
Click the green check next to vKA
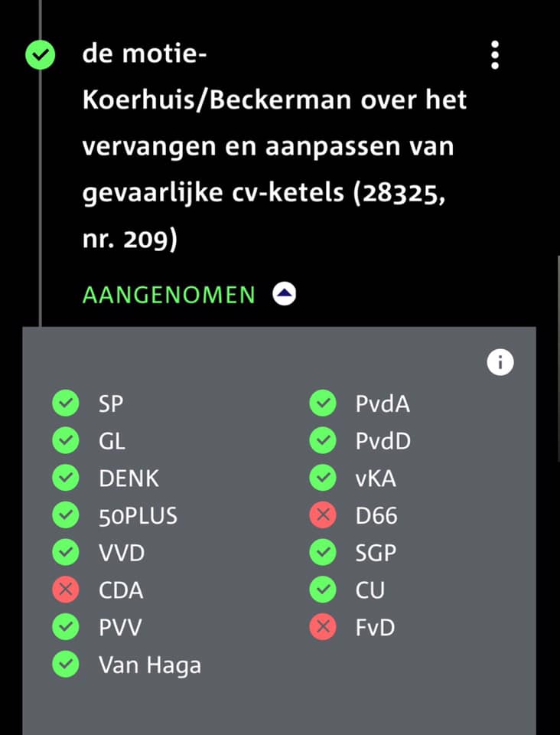323,478
